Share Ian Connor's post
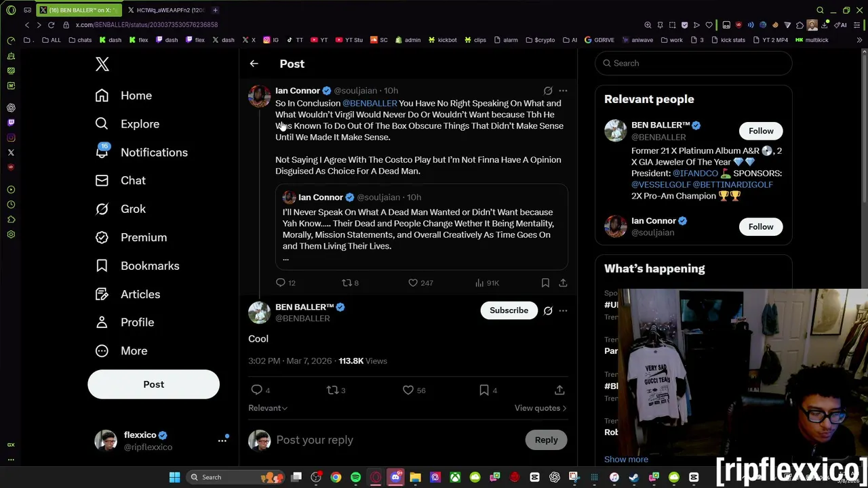868x488 pixels. 563,283
